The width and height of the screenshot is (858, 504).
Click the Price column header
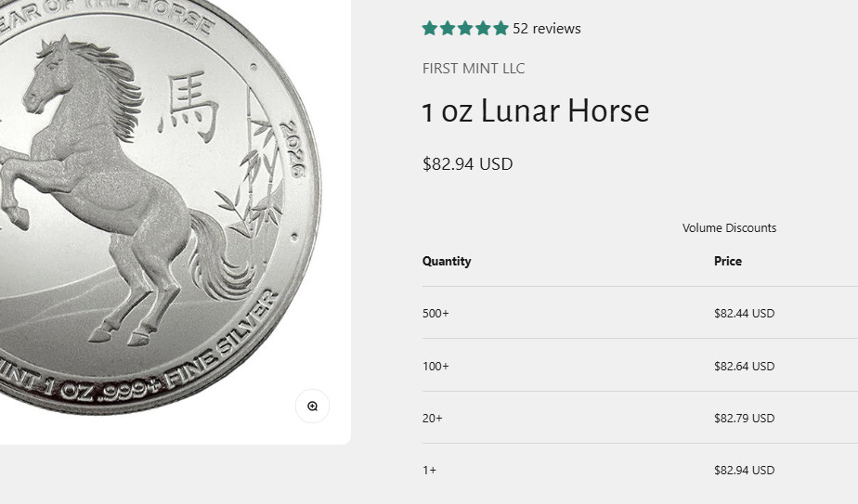point(728,262)
